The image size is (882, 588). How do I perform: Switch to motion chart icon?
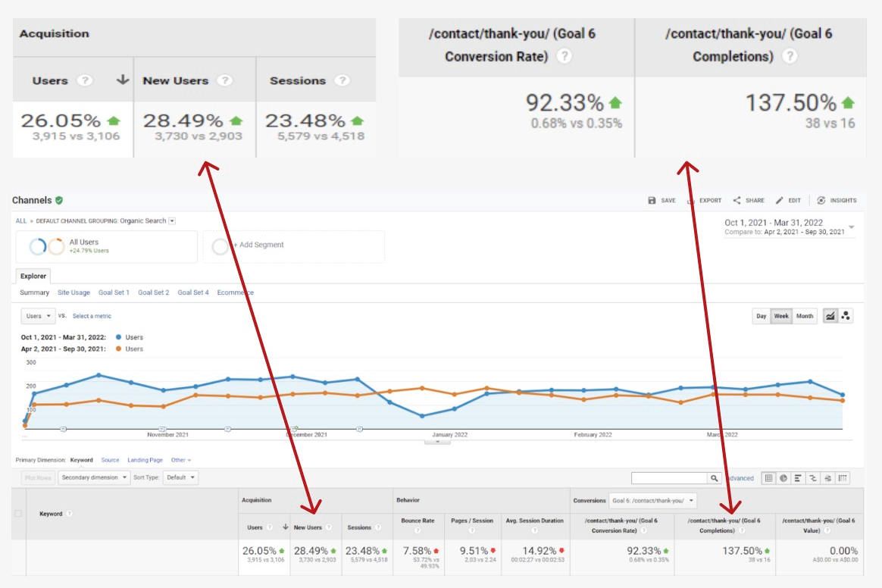point(846,316)
